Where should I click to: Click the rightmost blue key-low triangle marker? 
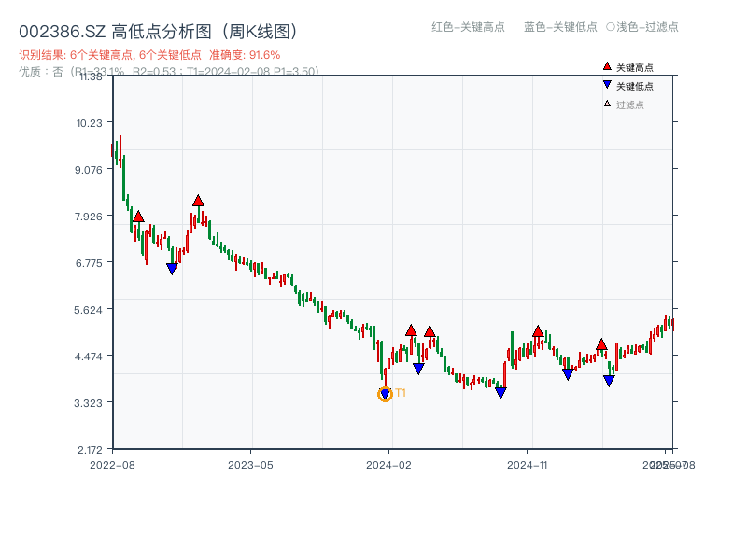pos(609,381)
